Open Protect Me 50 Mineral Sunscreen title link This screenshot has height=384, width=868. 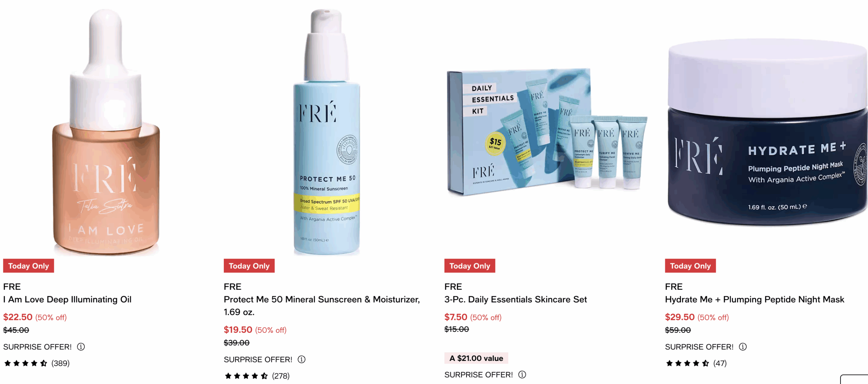[x=322, y=306]
